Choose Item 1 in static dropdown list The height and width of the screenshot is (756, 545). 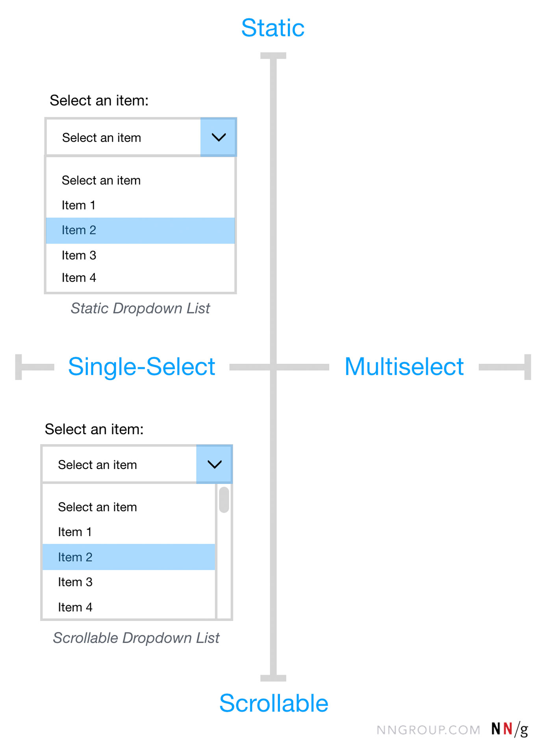point(79,205)
